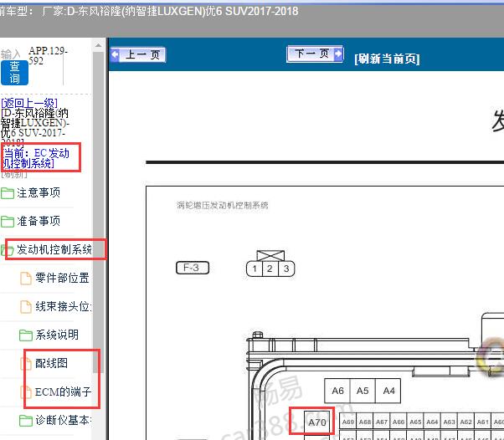504x440 pixels.
Task: Go to next page with 下一页
Action: [315, 54]
